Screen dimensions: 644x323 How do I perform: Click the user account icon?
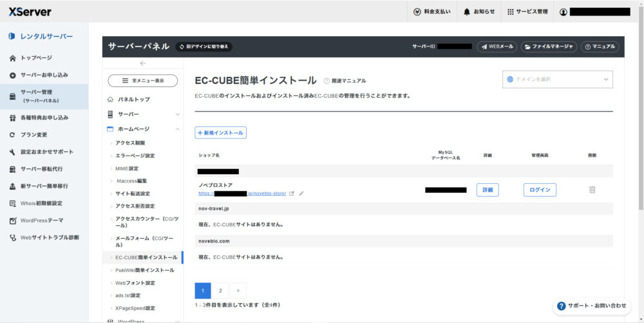pyautogui.click(x=563, y=12)
